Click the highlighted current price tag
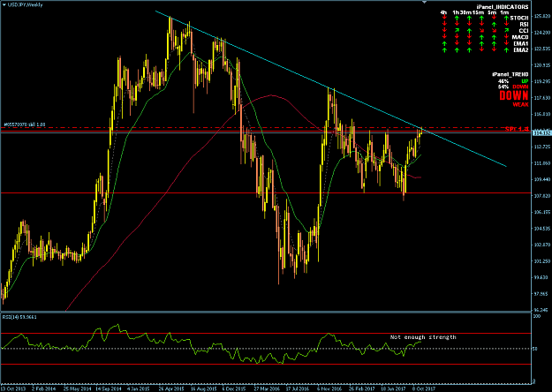 coord(541,133)
